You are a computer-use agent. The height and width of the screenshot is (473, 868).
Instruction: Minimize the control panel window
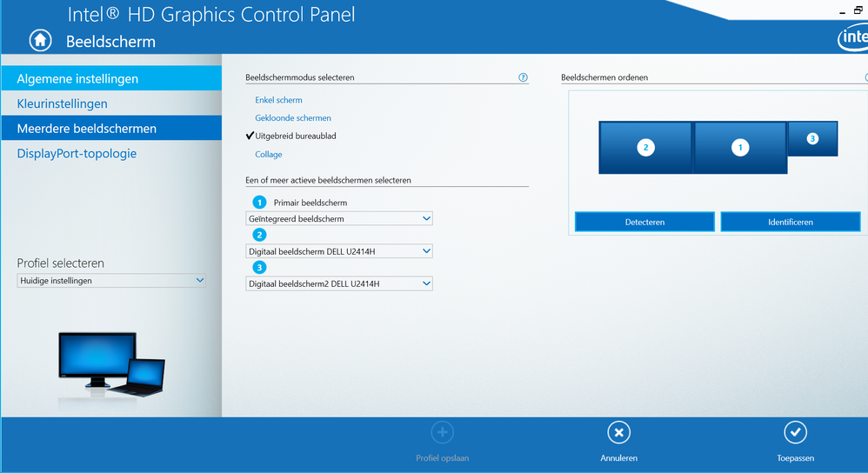[x=842, y=11]
